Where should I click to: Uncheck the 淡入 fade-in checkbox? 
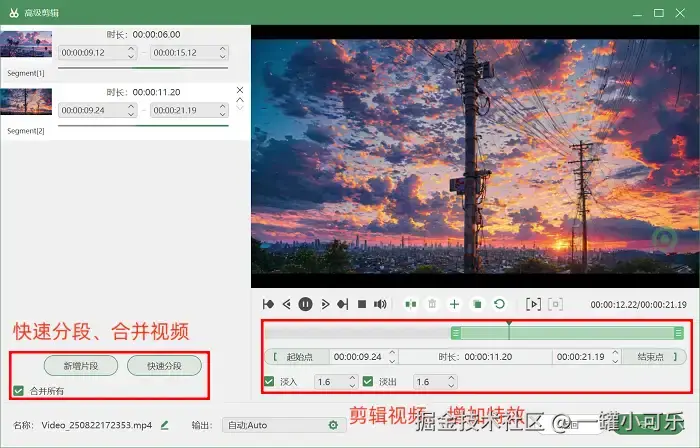(269, 382)
